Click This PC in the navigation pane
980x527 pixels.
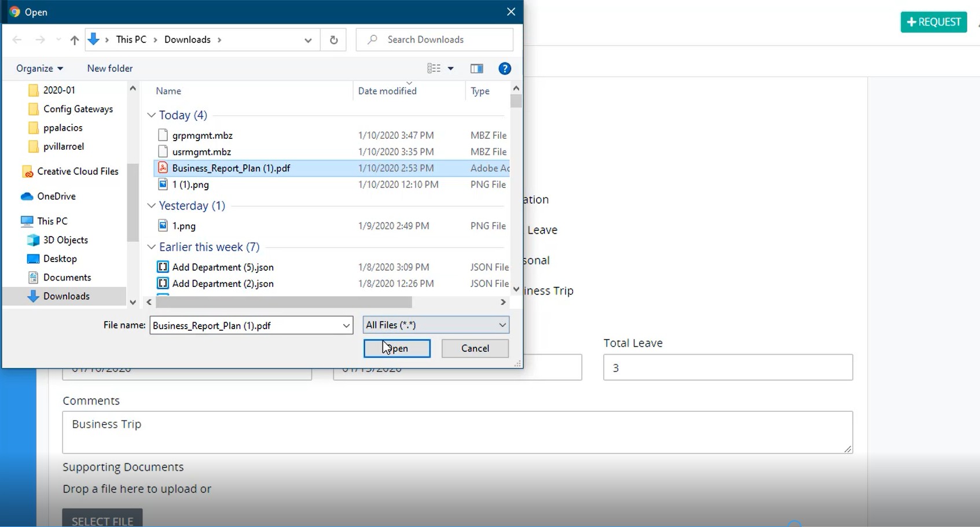(x=52, y=220)
